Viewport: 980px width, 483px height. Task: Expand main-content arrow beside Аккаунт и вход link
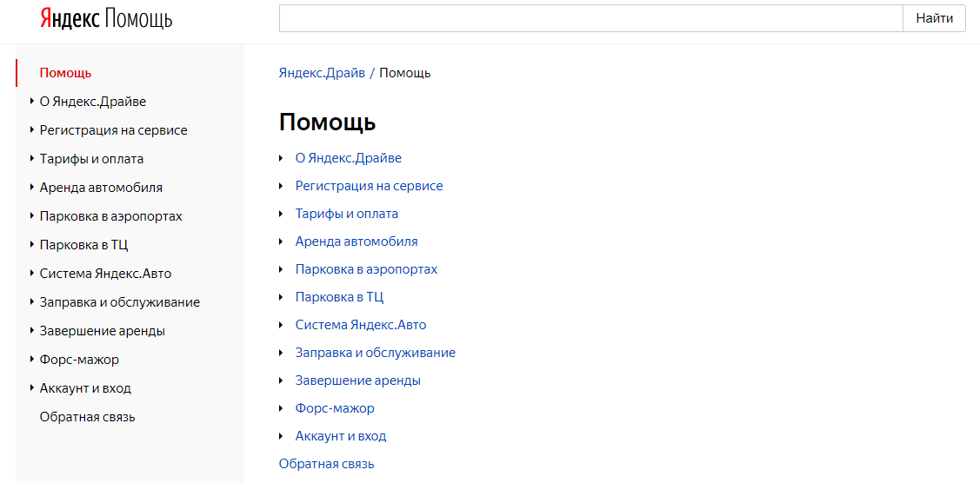282,435
